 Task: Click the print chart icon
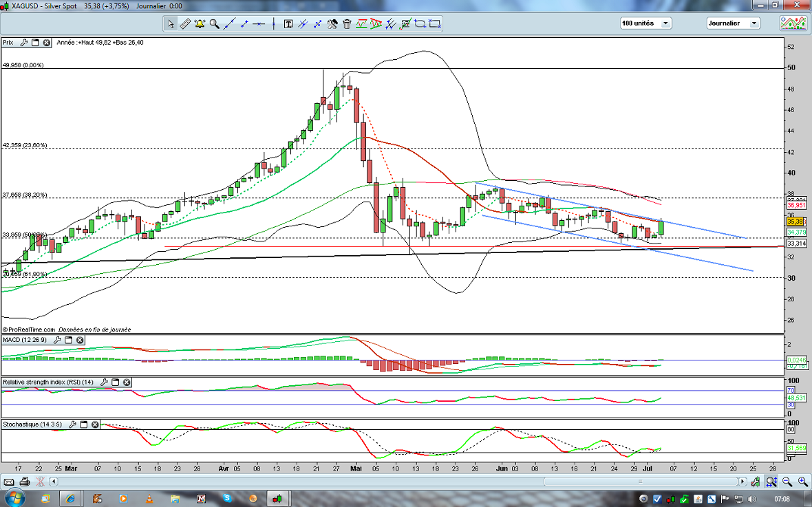click(25, 482)
